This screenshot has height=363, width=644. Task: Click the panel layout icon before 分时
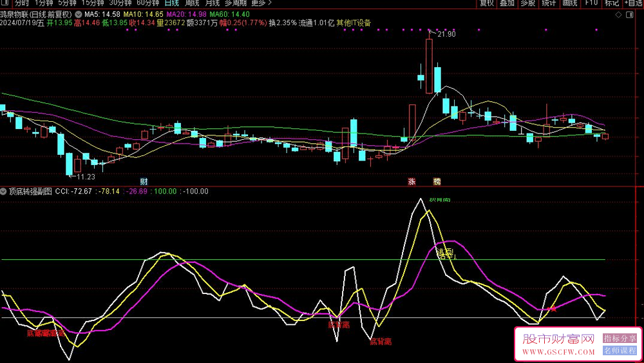click(x=5, y=3)
